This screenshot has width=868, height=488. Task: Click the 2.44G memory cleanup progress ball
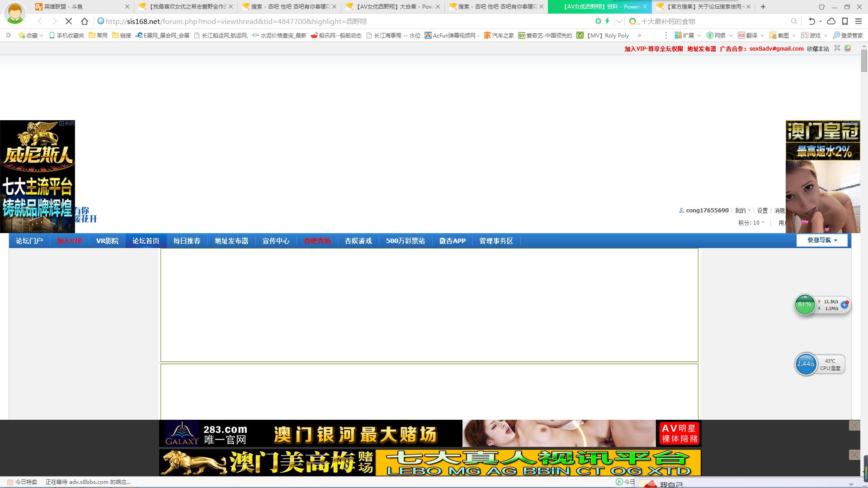pyautogui.click(x=806, y=364)
